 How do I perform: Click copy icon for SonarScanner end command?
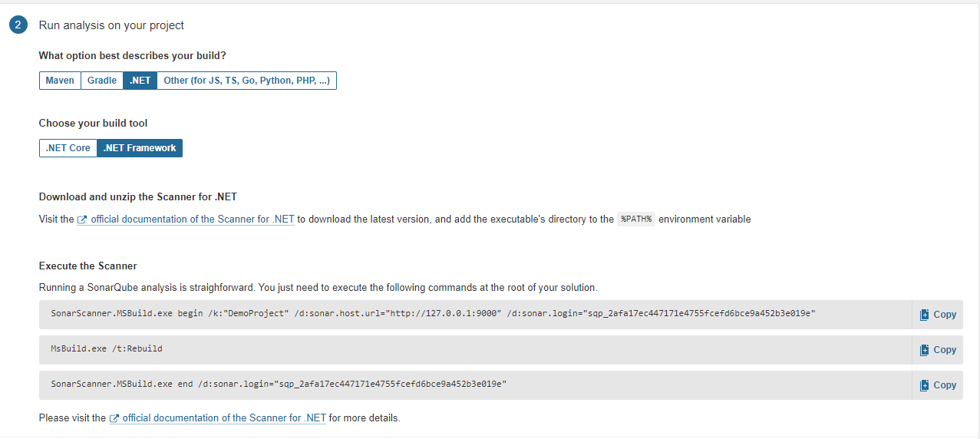925,385
